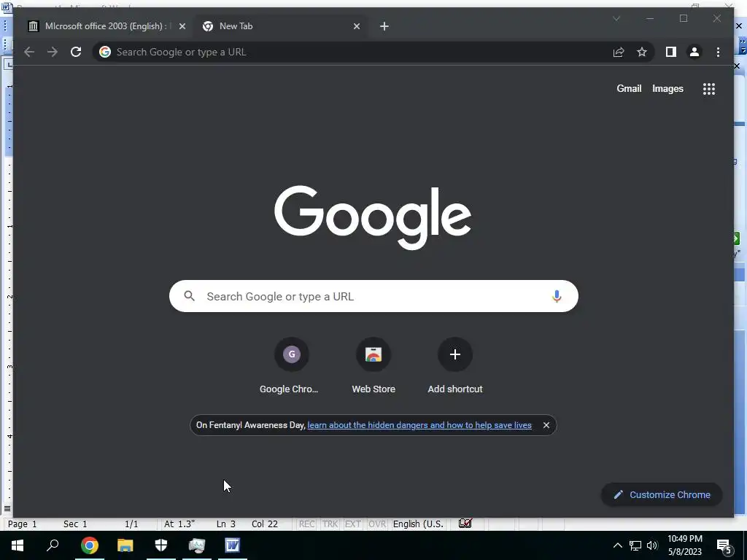
Task: Click the magnifier icon in the Google search box
Action: (x=189, y=296)
